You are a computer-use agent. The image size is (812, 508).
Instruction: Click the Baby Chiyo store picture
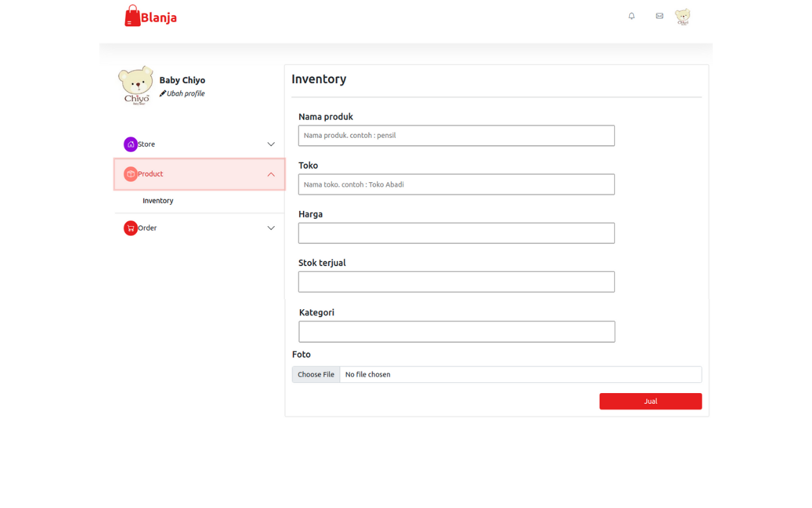pyautogui.click(x=136, y=83)
